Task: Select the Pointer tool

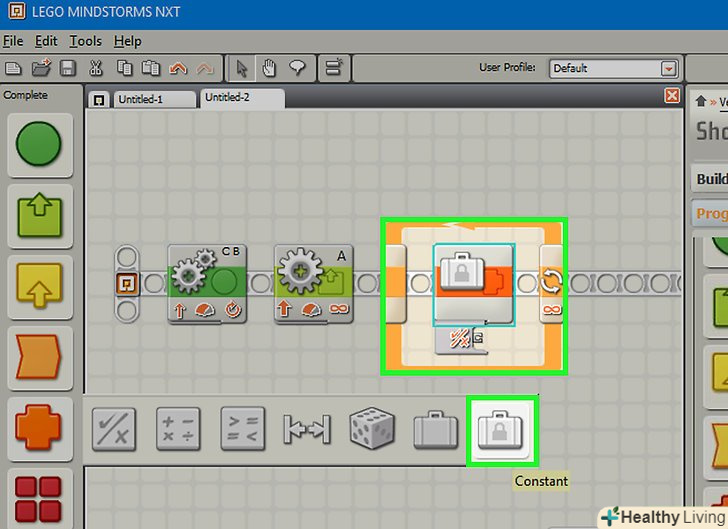Action: (x=241, y=69)
